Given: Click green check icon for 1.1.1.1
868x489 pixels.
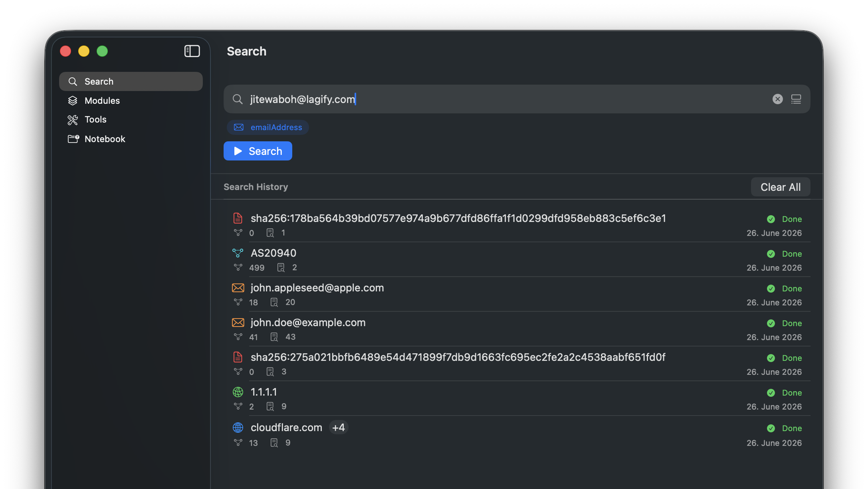Looking at the screenshot, I should 771,393.
